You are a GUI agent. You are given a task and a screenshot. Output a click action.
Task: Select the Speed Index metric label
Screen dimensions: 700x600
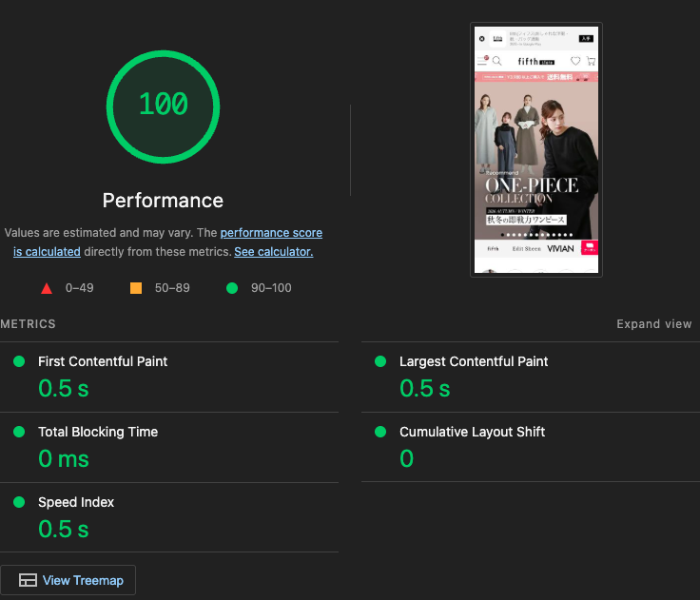pyautogui.click(x=76, y=502)
